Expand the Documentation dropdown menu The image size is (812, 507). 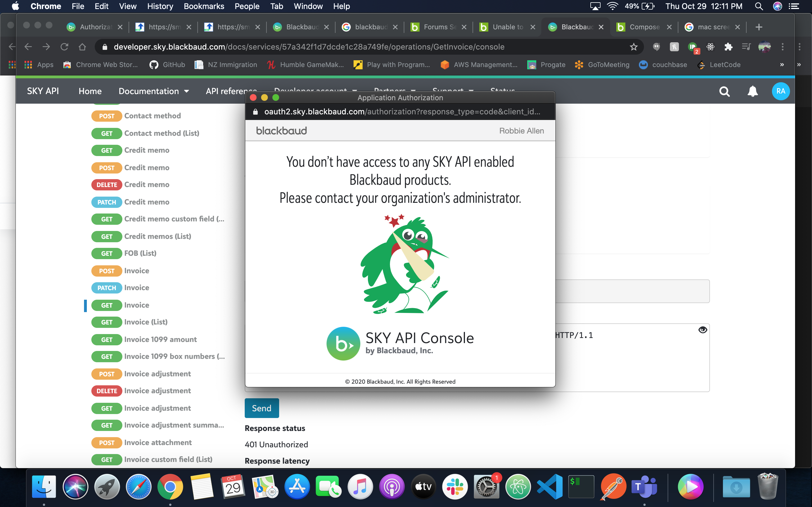(x=154, y=91)
